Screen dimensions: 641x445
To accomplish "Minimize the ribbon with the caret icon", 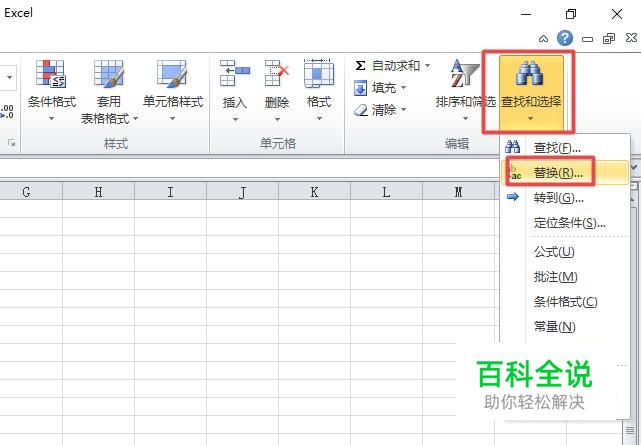I will [543, 39].
